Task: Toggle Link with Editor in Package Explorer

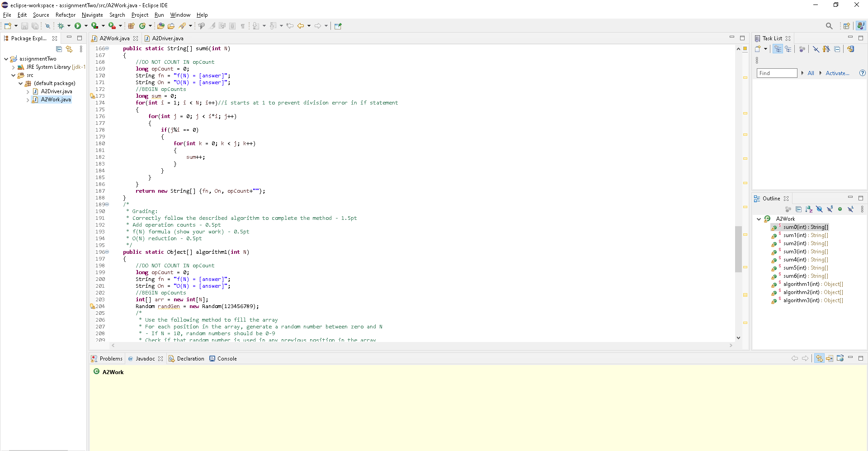Action: tap(69, 49)
